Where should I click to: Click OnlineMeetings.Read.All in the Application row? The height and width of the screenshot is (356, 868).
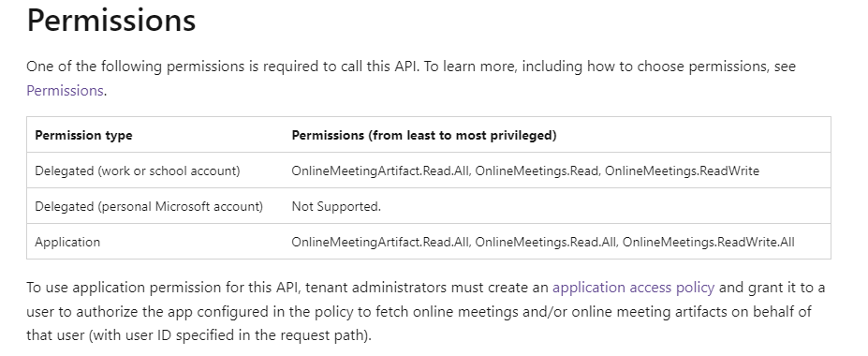[546, 242]
